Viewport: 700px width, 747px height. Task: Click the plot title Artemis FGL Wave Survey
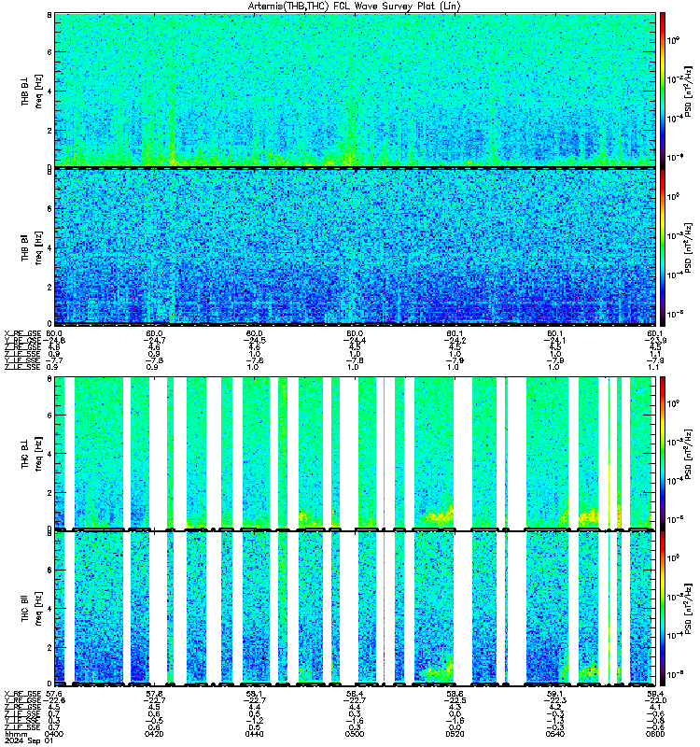click(x=355, y=7)
